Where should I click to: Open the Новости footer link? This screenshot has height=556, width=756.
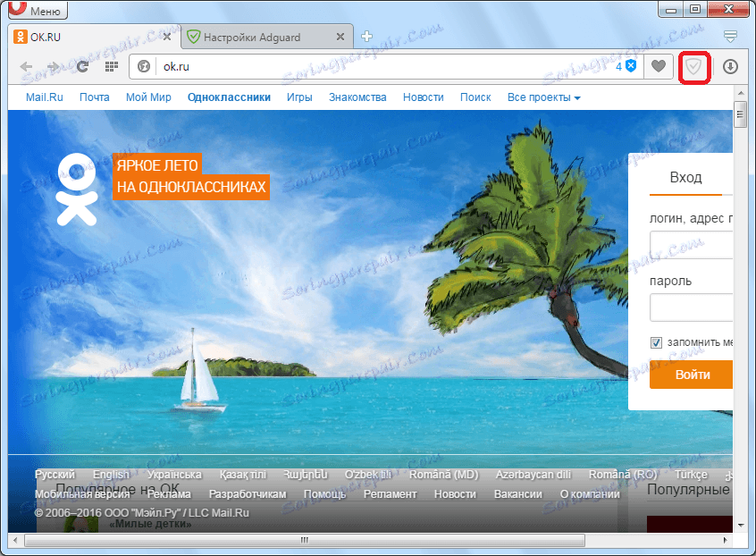(x=455, y=494)
